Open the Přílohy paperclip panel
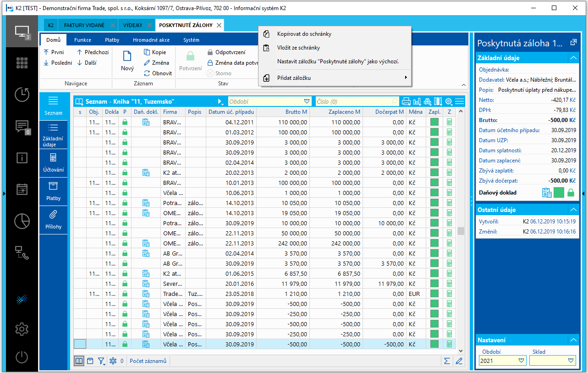Image resolution: width=588 pixels, height=373 pixels. (53, 219)
